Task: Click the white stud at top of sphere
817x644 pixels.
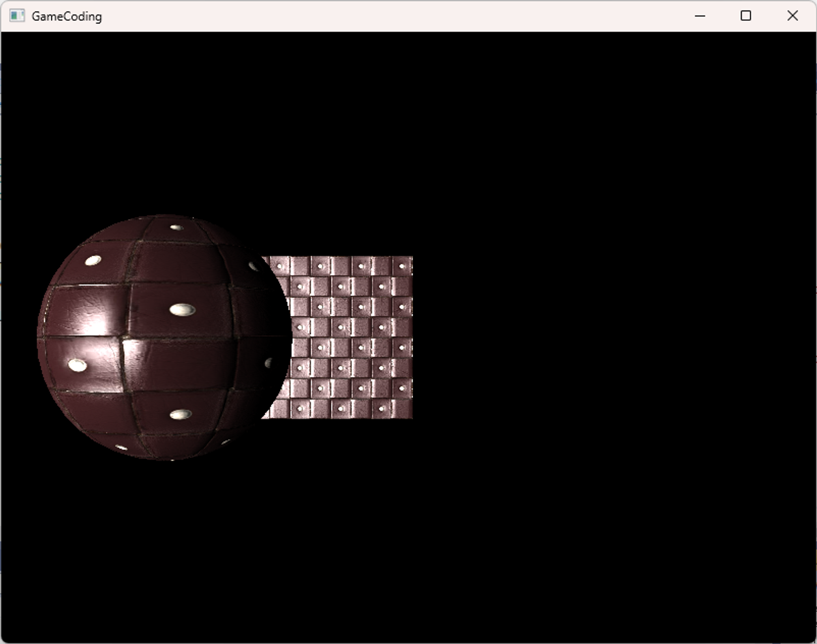Action: pyautogui.click(x=176, y=227)
